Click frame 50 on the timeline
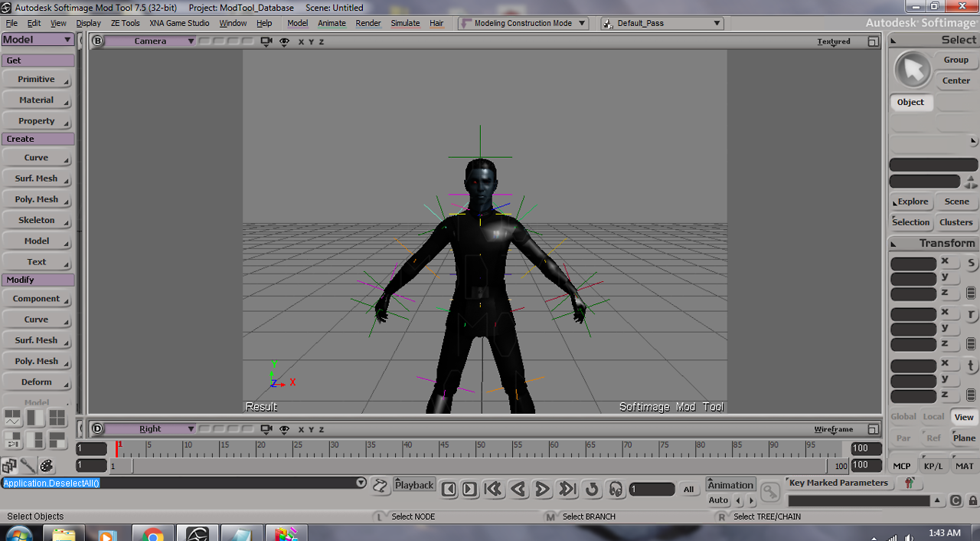The image size is (980, 541). tap(480, 448)
